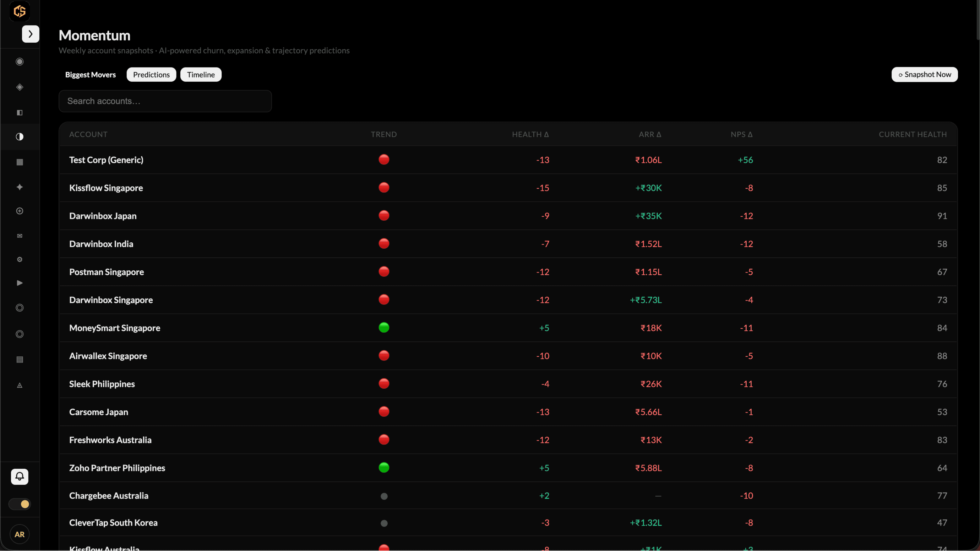Open the envelope mail sidebar icon
Image resolution: width=980 pixels, height=551 pixels.
pos(20,236)
